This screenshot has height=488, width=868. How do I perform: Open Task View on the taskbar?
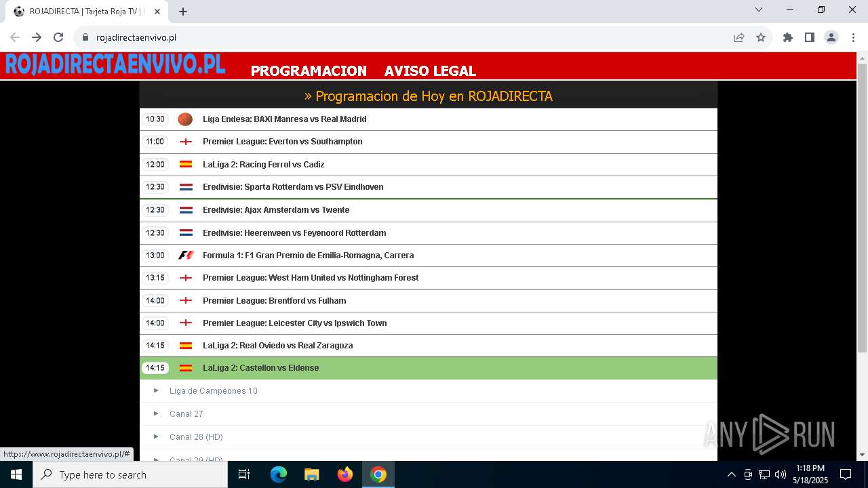244,474
